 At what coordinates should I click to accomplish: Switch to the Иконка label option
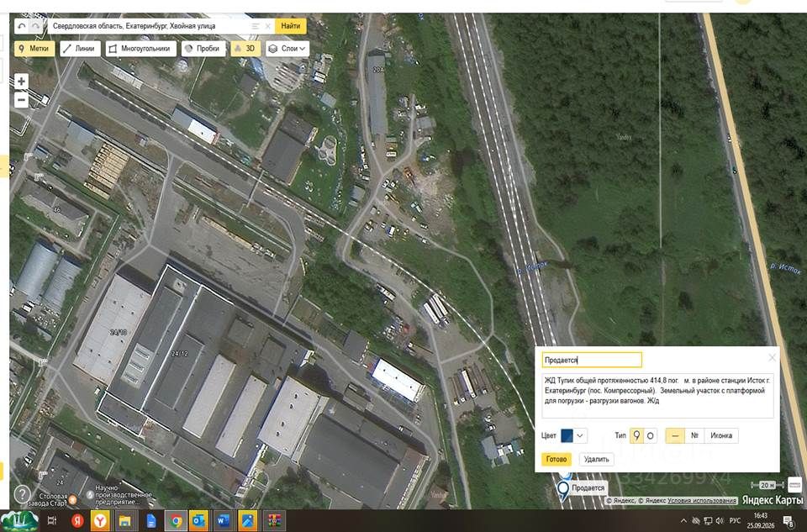[x=721, y=436]
